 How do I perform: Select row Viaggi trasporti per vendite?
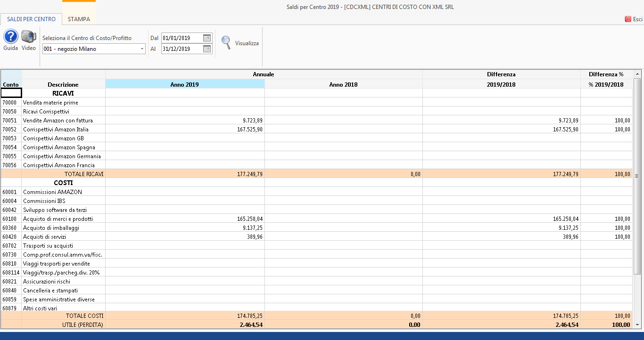click(316, 263)
